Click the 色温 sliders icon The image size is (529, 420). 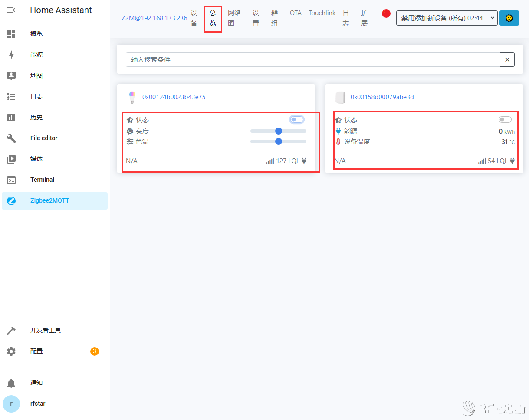click(130, 142)
